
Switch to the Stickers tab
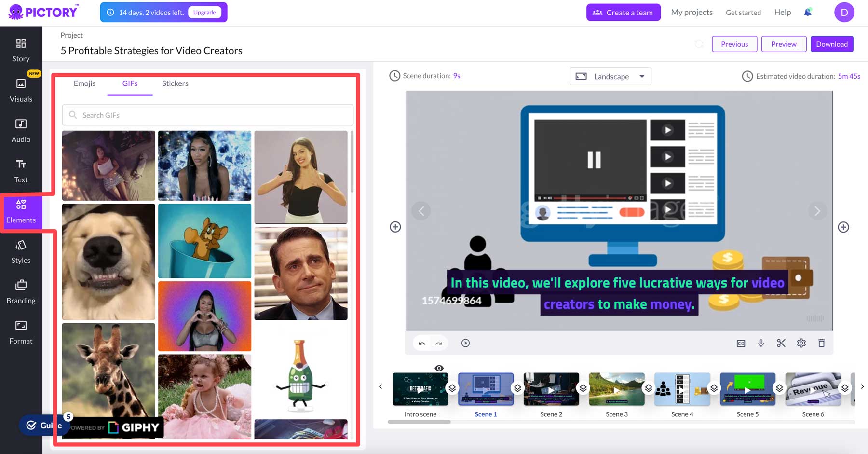pos(175,83)
